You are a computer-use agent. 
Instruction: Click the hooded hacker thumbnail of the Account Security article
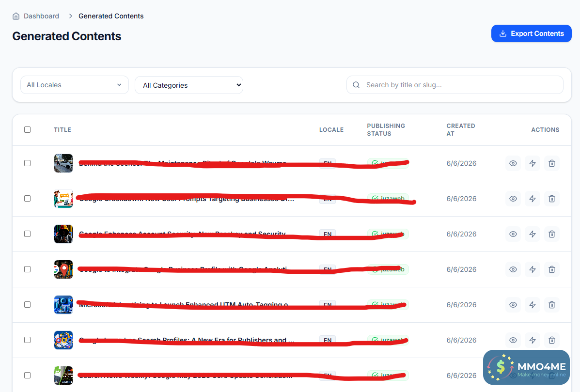pos(63,234)
